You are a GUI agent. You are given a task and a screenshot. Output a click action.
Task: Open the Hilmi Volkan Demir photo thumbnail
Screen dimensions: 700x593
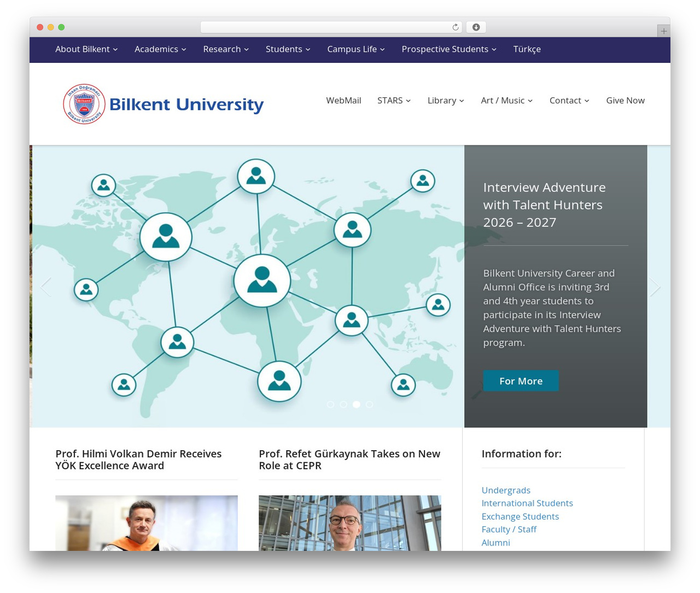click(147, 523)
